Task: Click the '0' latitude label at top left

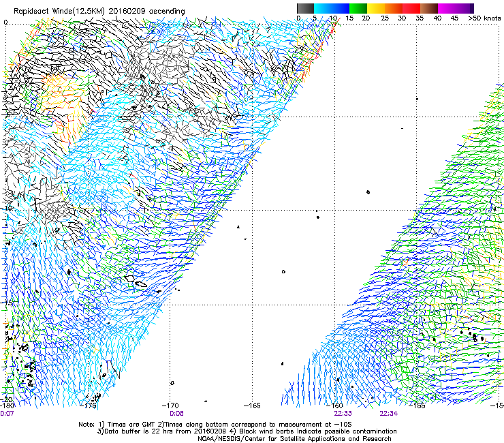Action: coord(5,22)
